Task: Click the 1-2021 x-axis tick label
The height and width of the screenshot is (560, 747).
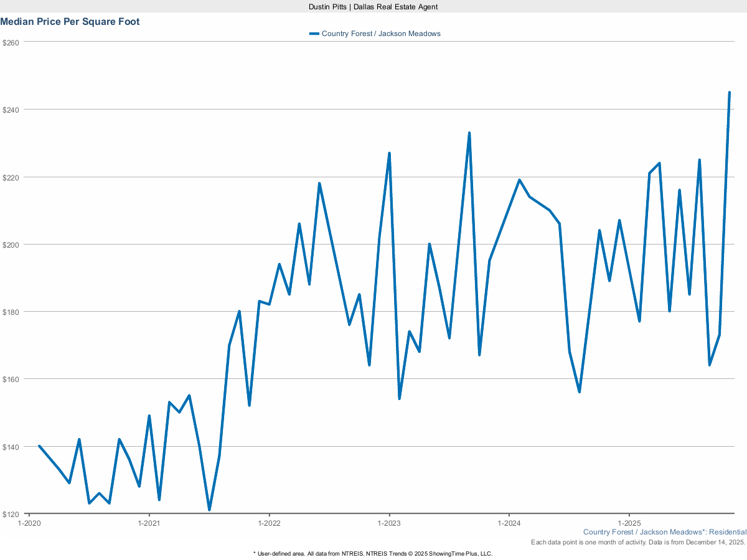Action: [x=149, y=523]
